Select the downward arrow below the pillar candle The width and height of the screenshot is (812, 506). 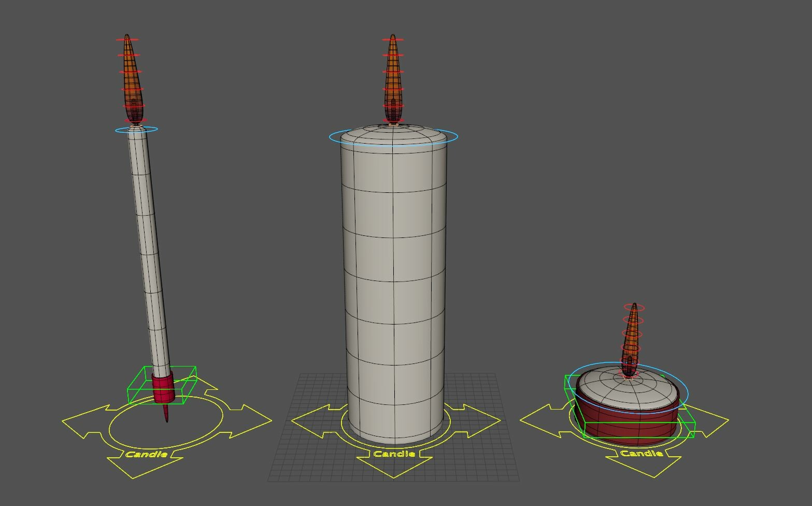click(394, 467)
